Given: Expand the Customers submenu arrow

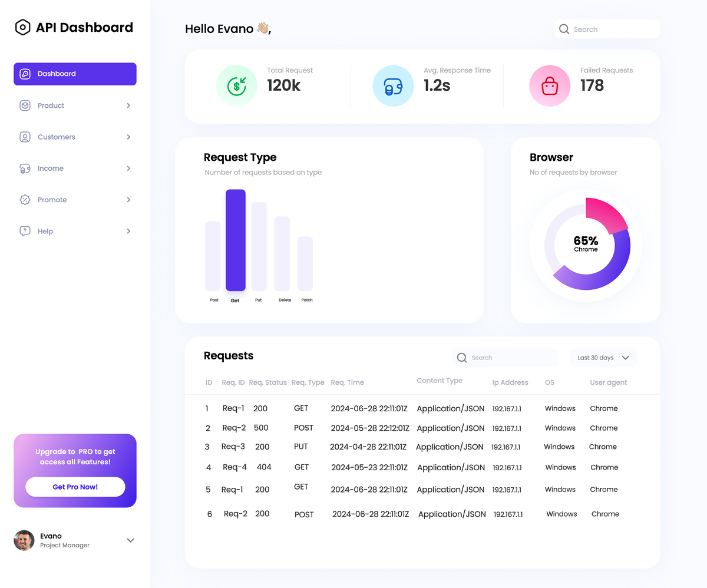Looking at the screenshot, I should (128, 137).
